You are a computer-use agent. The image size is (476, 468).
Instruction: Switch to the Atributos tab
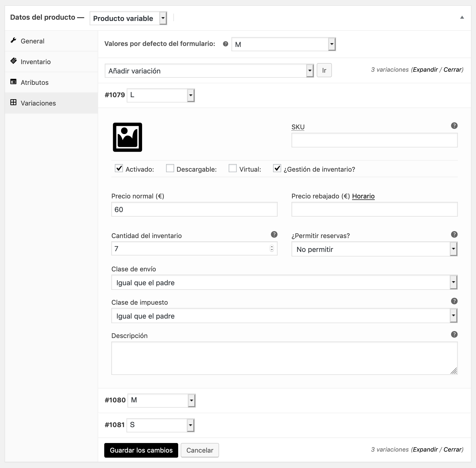pyautogui.click(x=35, y=83)
